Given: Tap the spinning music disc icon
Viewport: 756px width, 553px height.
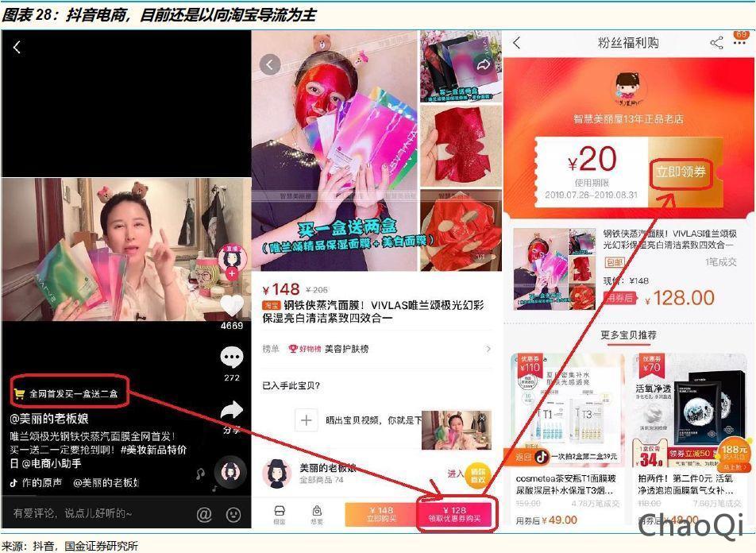Looking at the screenshot, I should click(230, 473).
